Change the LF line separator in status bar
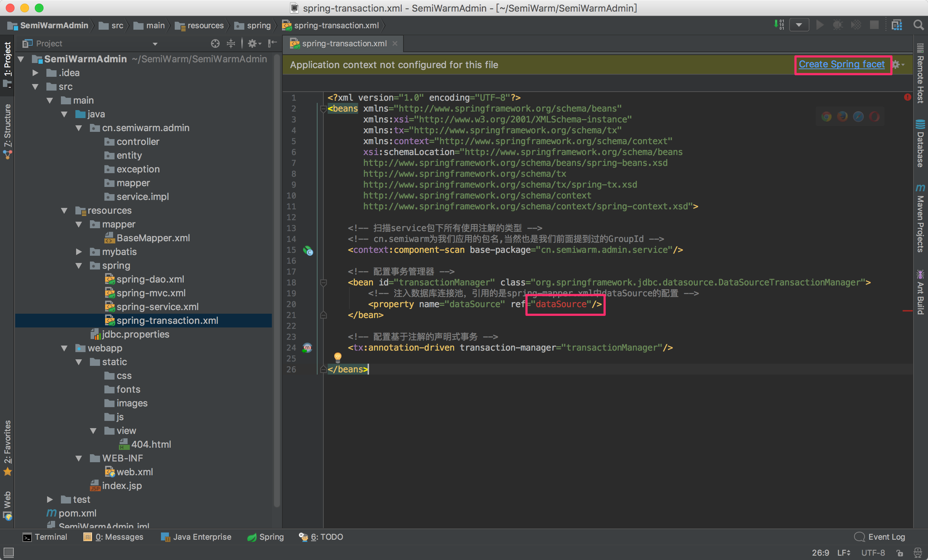928x560 pixels. click(x=844, y=553)
